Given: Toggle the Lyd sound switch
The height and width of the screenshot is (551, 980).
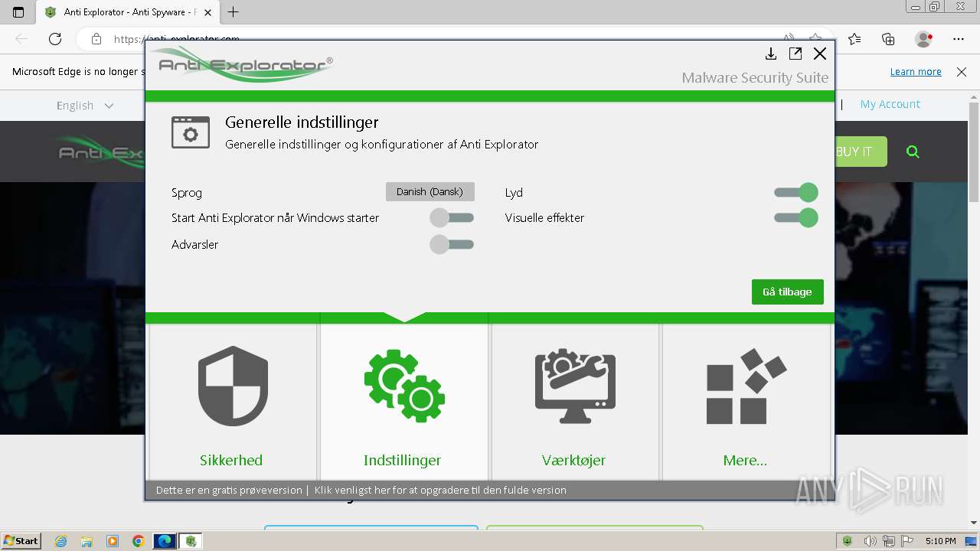Looking at the screenshot, I should [796, 193].
